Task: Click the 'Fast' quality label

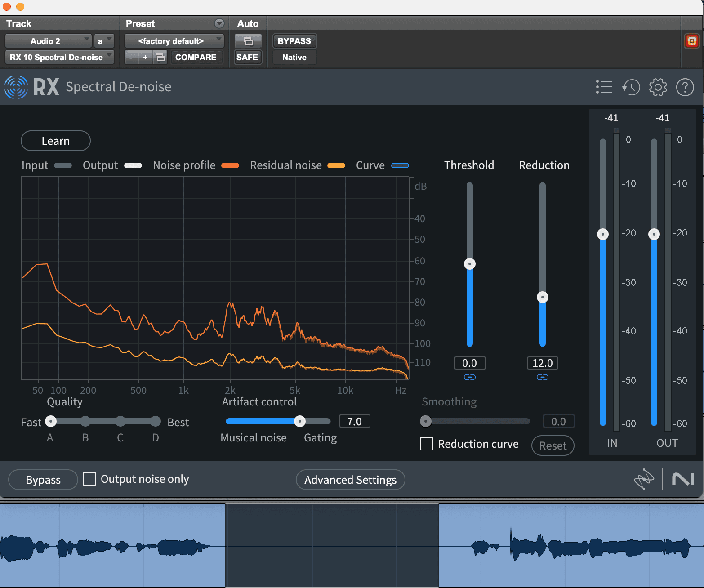Action: 31,422
